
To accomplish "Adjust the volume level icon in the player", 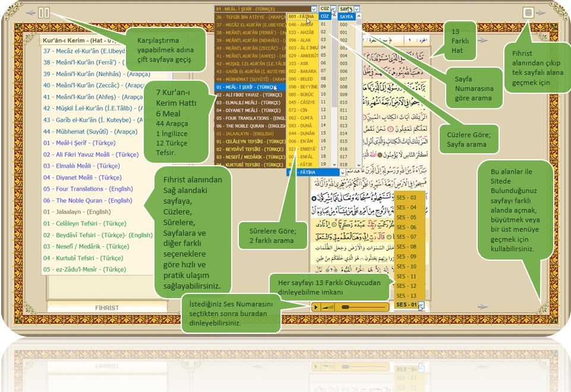I will (328, 307).
